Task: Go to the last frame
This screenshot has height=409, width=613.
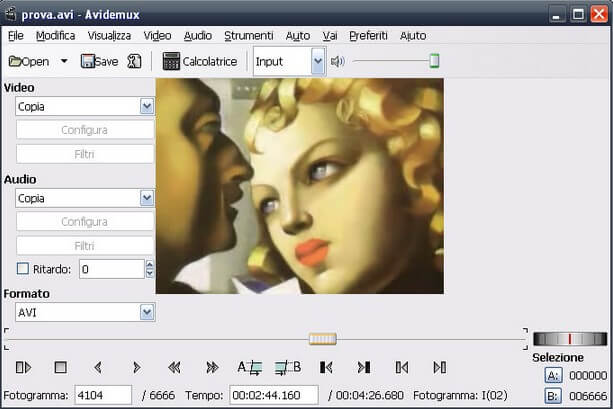Action: pyautogui.click(x=440, y=368)
